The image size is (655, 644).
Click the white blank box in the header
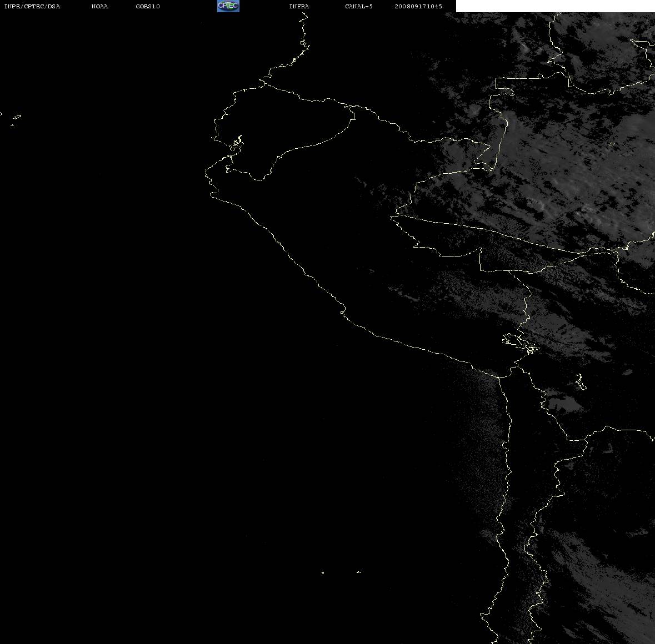[x=555, y=6]
